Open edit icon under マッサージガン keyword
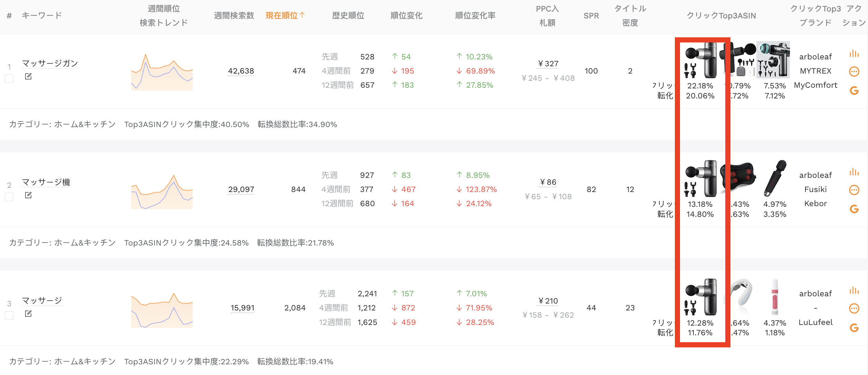868x375 pixels. coord(28,76)
